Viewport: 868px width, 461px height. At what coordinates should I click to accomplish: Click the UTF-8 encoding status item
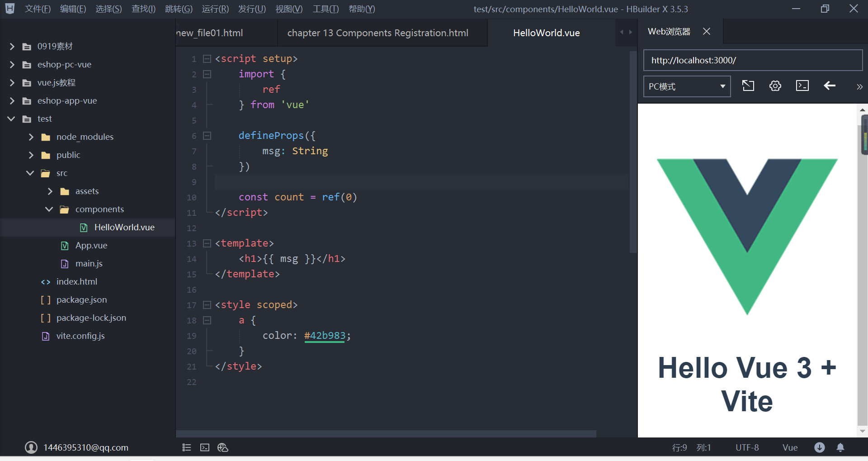[747, 447]
